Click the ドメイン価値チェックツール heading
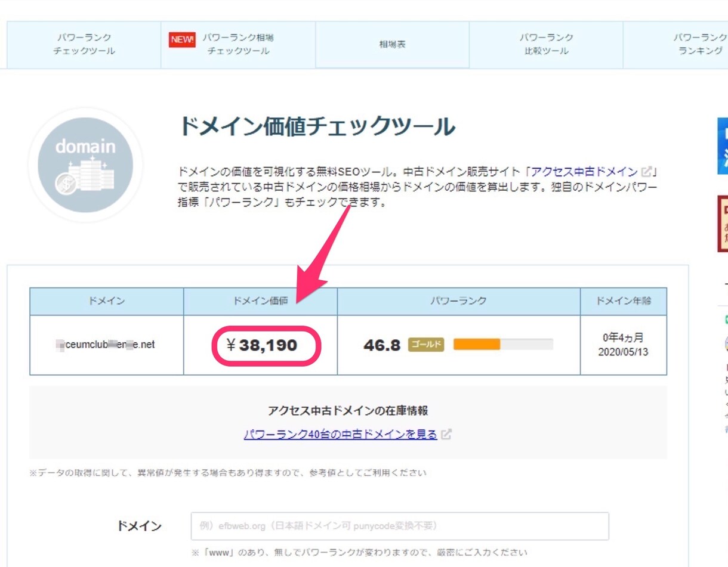728x567 pixels. (x=317, y=126)
